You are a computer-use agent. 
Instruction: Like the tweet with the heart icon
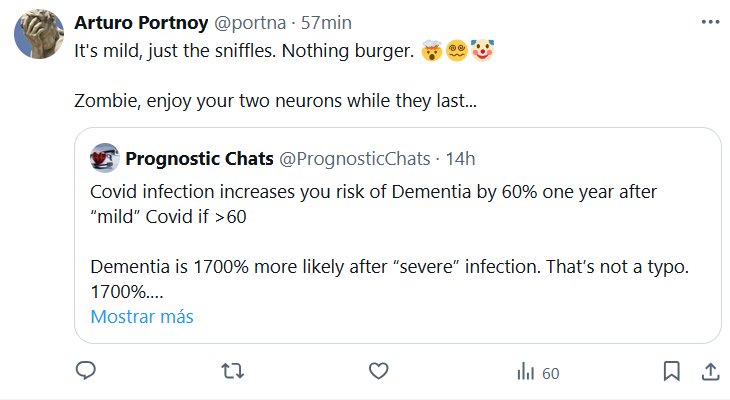click(x=378, y=372)
